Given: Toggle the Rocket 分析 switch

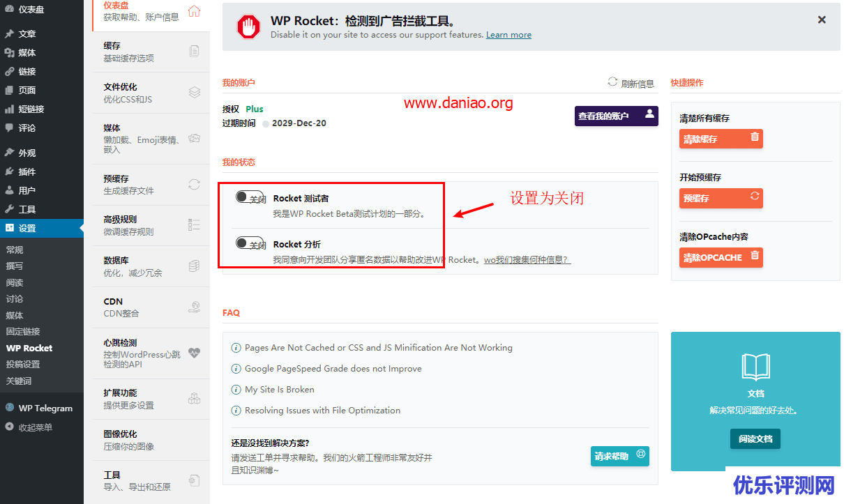Looking at the screenshot, I should 251,243.
